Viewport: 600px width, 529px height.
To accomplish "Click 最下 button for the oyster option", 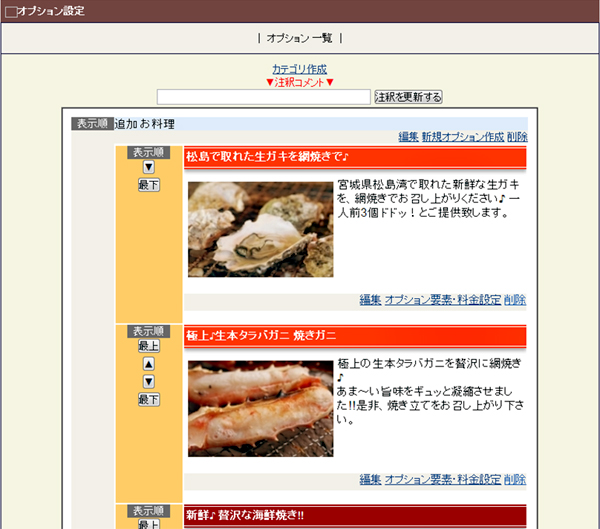I will (x=148, y=185).
